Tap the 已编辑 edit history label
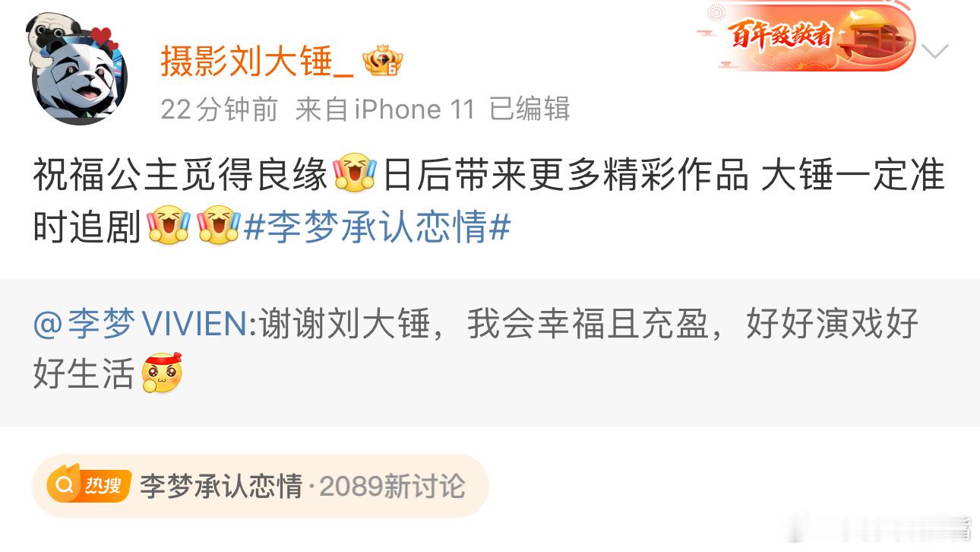 pos(530,109)
